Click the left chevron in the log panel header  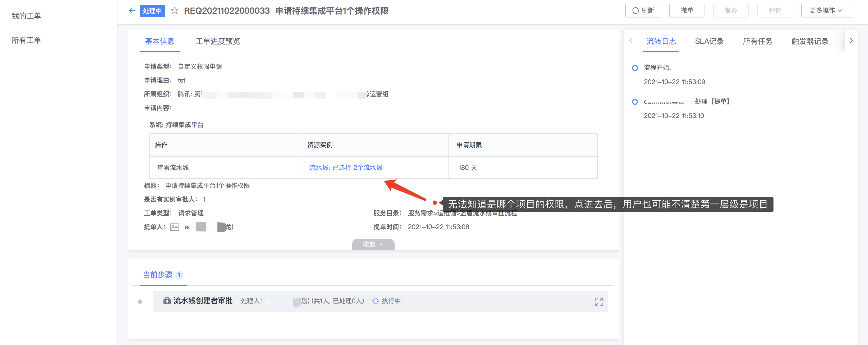[631, 40]
